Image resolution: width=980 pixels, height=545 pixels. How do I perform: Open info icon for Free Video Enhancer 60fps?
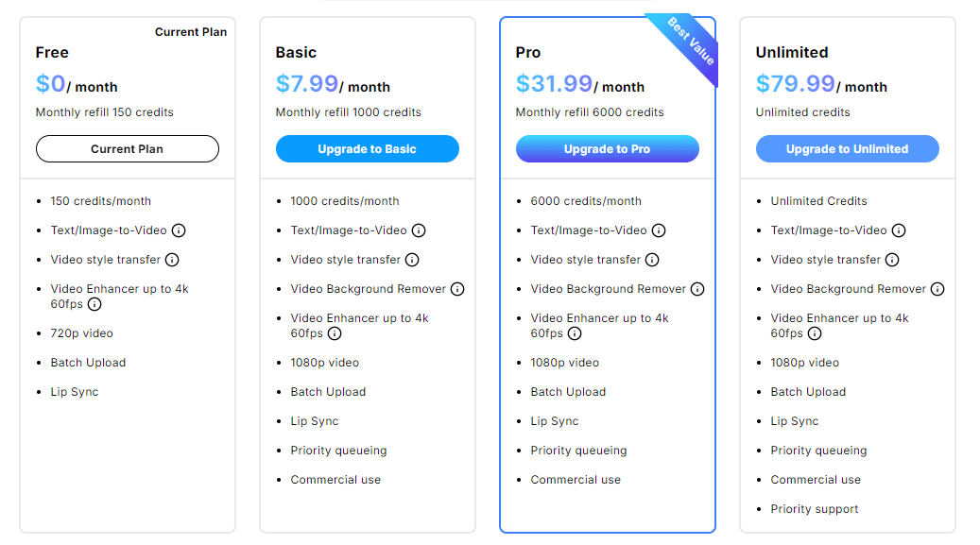click(x=95, y=304)
